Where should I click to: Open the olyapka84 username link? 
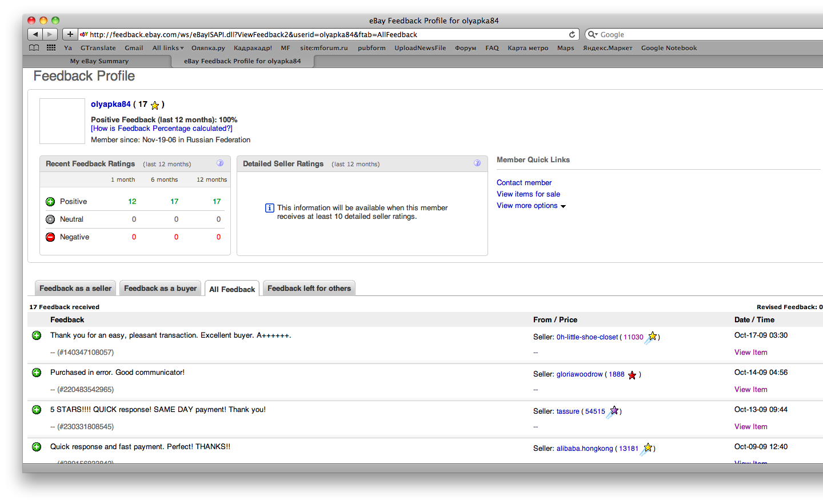[111, 104]
